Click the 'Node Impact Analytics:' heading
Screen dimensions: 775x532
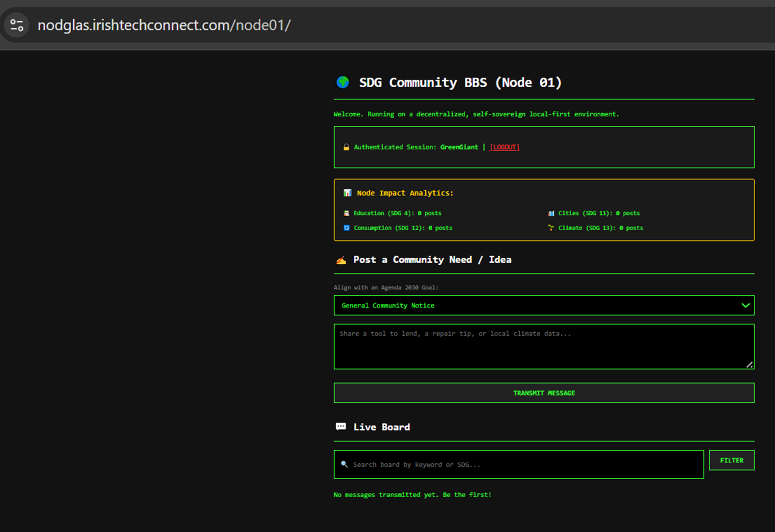click(405, 193)
